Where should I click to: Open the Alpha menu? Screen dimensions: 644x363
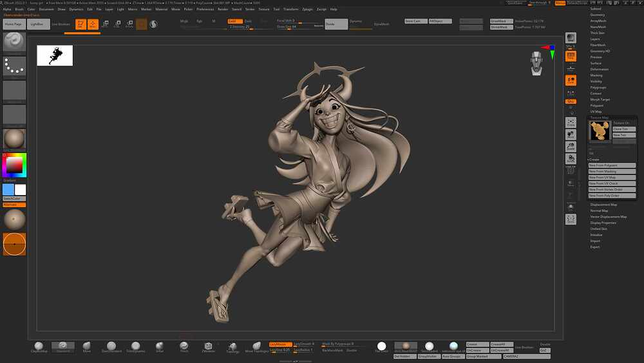pyautogui.click(x=7, y=9)
